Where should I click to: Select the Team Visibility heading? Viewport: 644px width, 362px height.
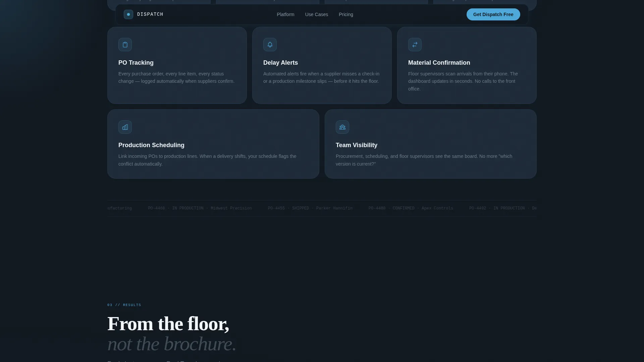tap(357, 145)
